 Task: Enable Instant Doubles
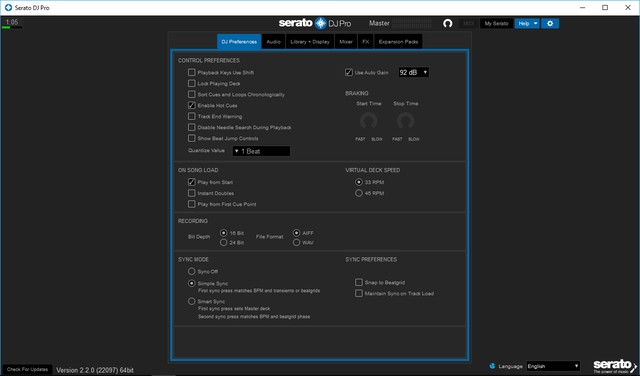pyautogui.click(x=191, y=193)
